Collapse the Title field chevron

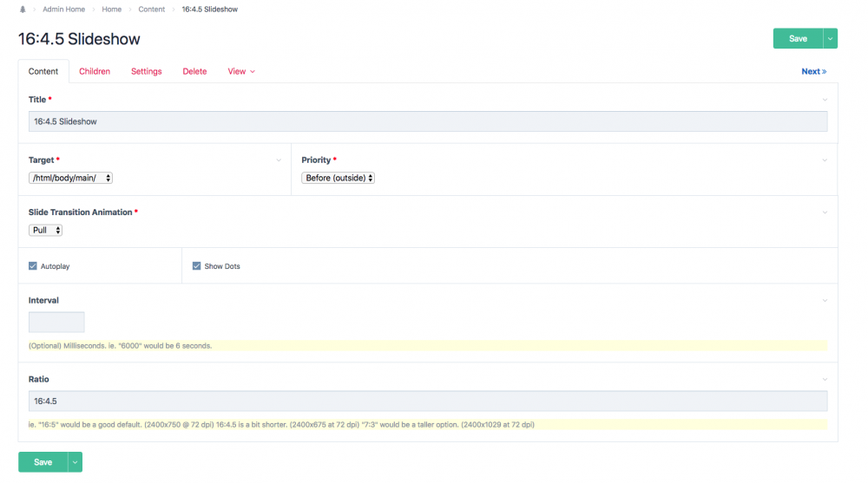(x=825, y=100)
